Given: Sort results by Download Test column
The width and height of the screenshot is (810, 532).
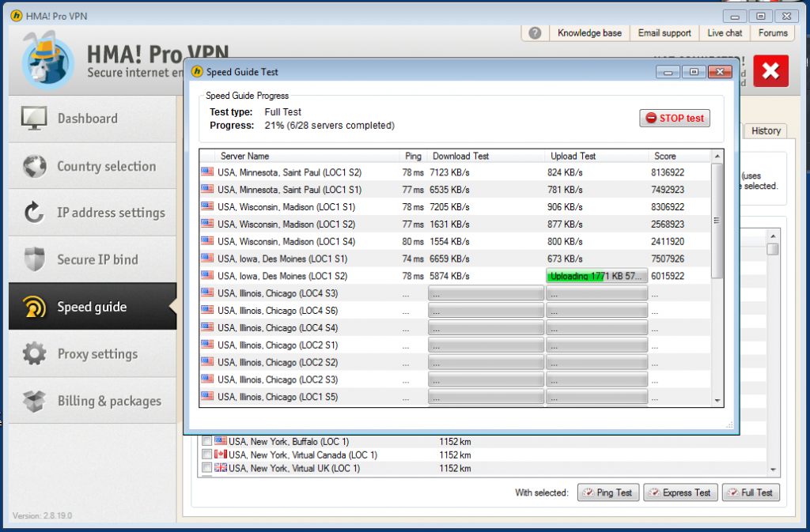Looking at the screenshot, I should 486,156.
